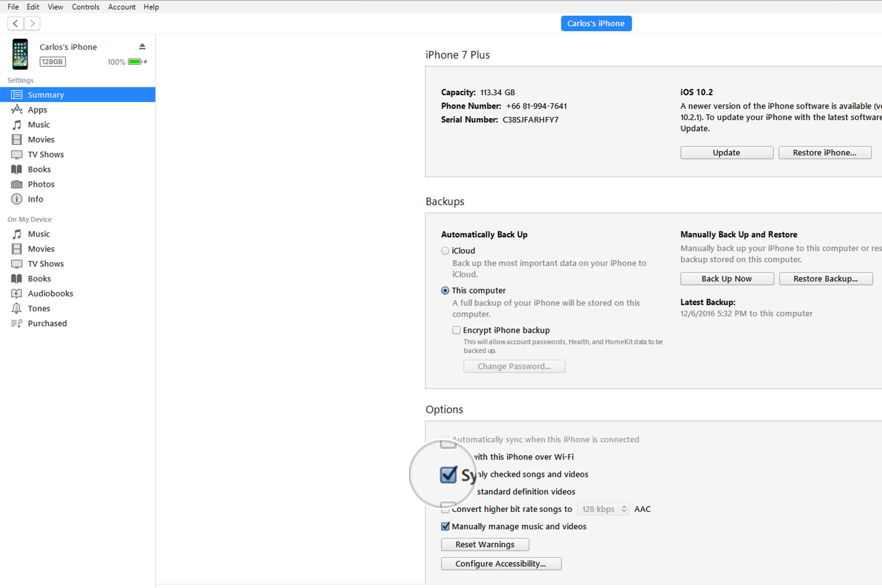Open Movies icon under Settings
882x588 pixels.
[x=17, y=139]
